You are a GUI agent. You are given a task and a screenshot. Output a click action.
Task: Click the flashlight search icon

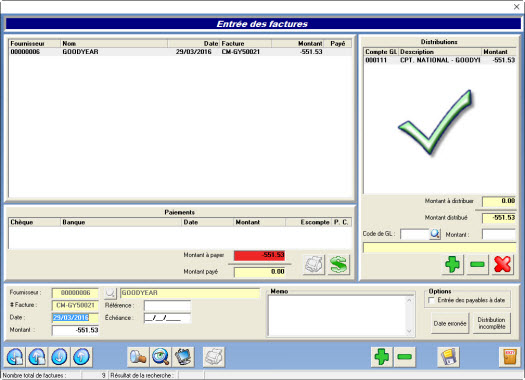coord(138,357)
